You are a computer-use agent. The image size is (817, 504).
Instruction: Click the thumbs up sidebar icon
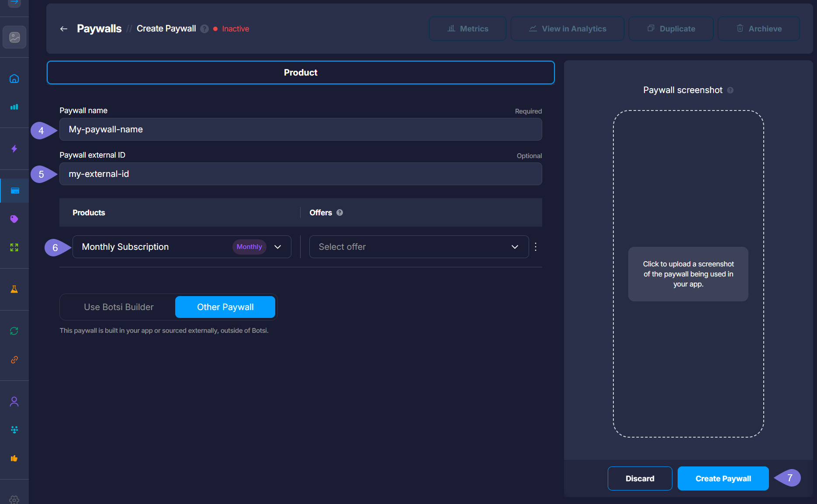(14, 458)
